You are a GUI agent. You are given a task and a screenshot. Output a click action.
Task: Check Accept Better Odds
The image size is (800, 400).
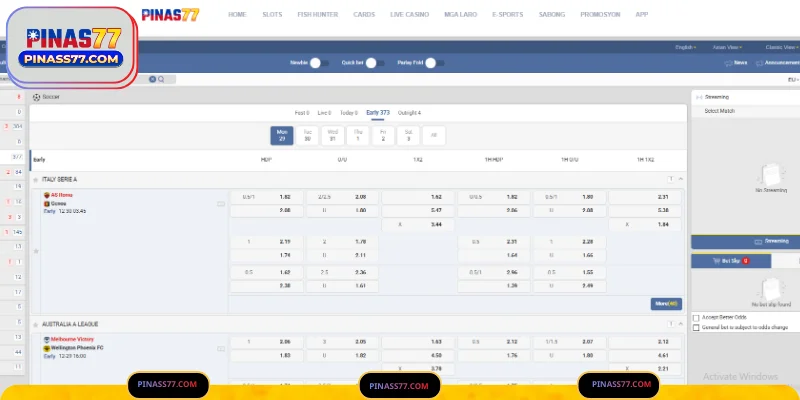[x=696, y=318]
